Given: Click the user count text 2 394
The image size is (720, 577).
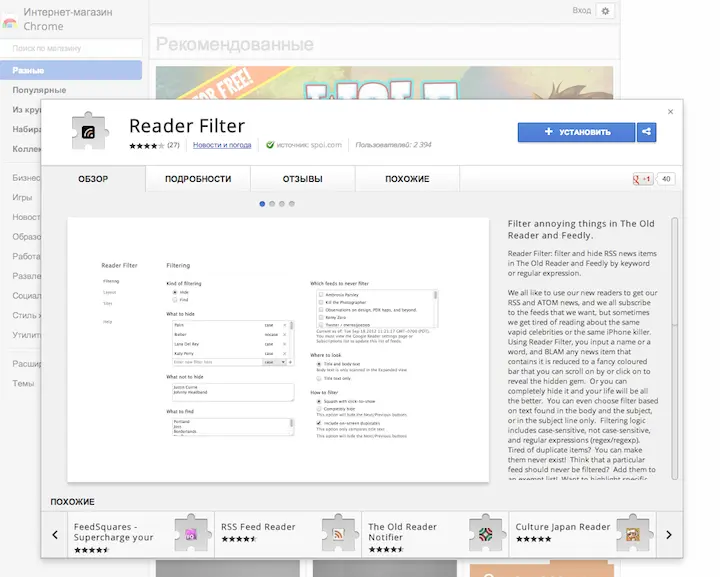Looking at the screenshot, I should tap(394, 145).
